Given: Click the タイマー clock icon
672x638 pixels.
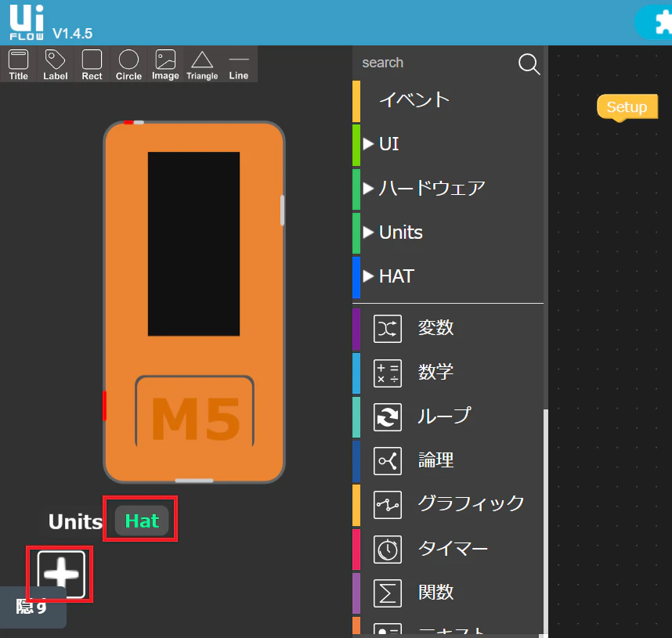Looking at the screenshot, I should point(388,550).
